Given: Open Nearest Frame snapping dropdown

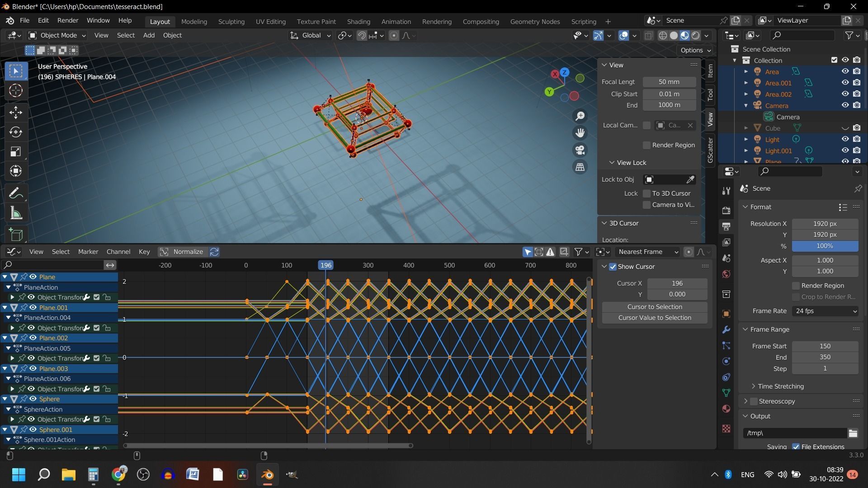Looking at the screenshot, I should [648, 252].
